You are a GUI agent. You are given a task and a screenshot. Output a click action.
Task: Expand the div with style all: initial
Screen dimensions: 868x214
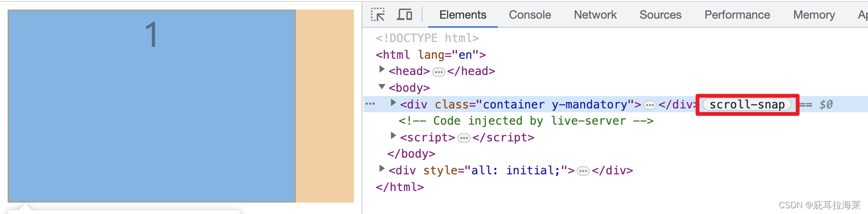click(382, 169)
